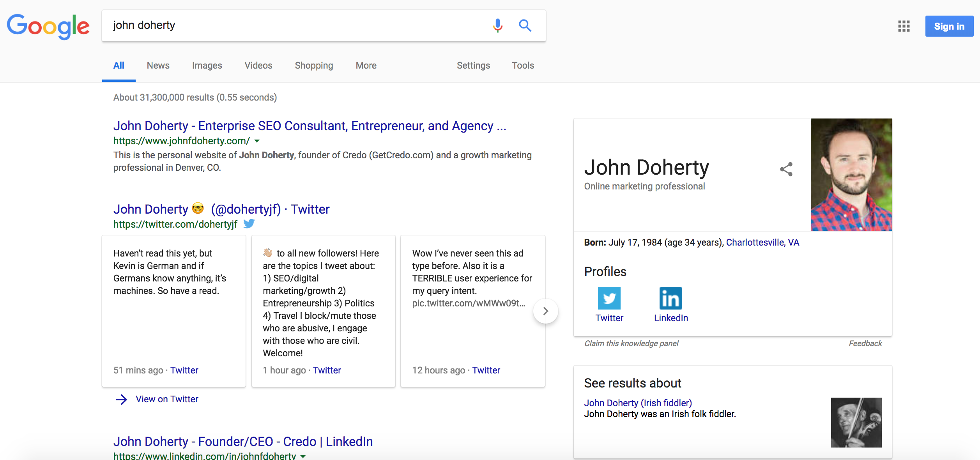This screenshot has width=980, height=460.
Task: Click Claim this knowledge panel
Action: [x=631, y=343]
